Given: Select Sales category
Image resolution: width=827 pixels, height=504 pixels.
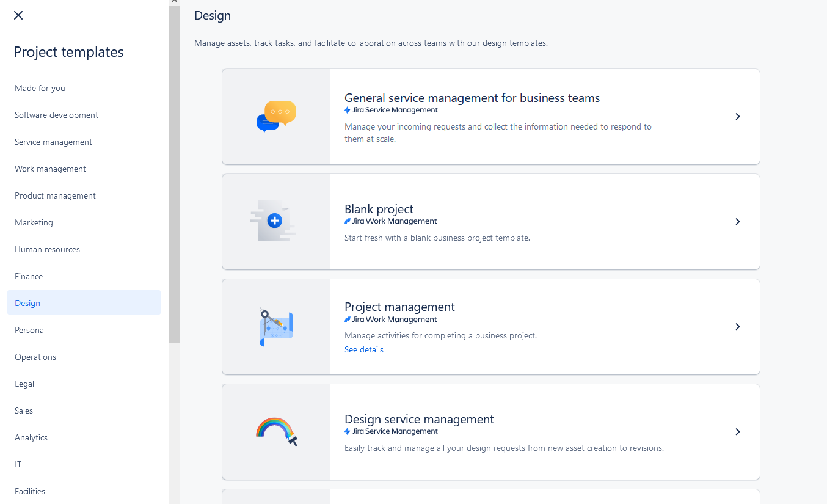Looking at the screenshot, I should [x=84, y=411].
